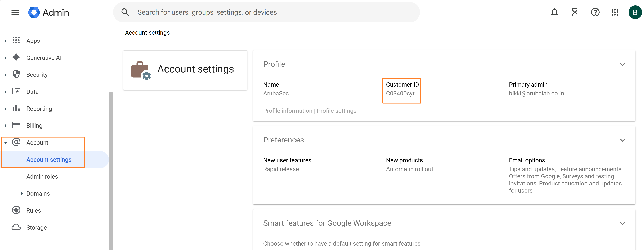Screen dimensions: 644x250
Task: Collapse the Account sidebar section
Action: pyautogui.click(x=5, y=142)
